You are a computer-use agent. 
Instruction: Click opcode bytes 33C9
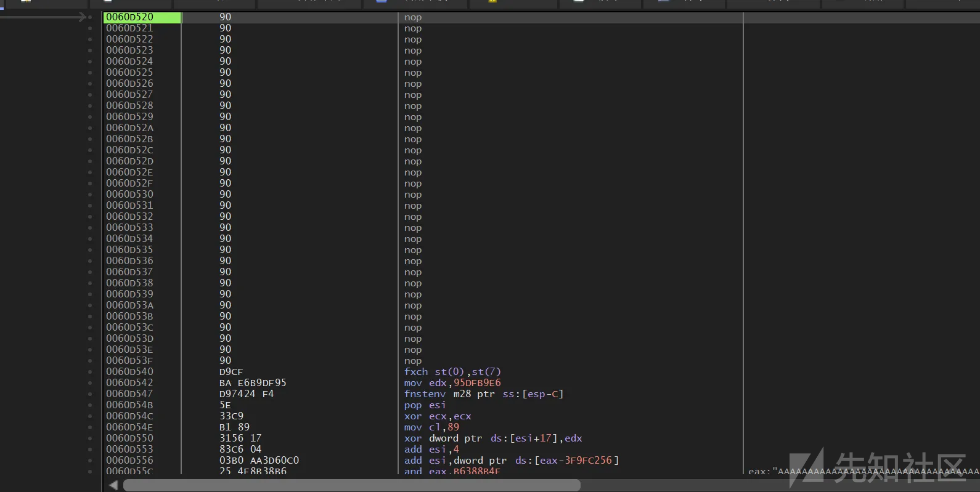click(x=231, y=416)
